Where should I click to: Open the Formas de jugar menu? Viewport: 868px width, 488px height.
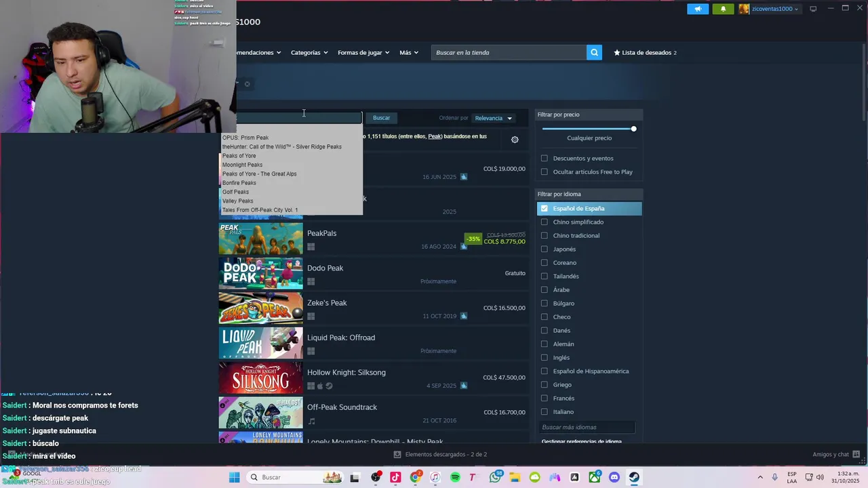point(363,52)
